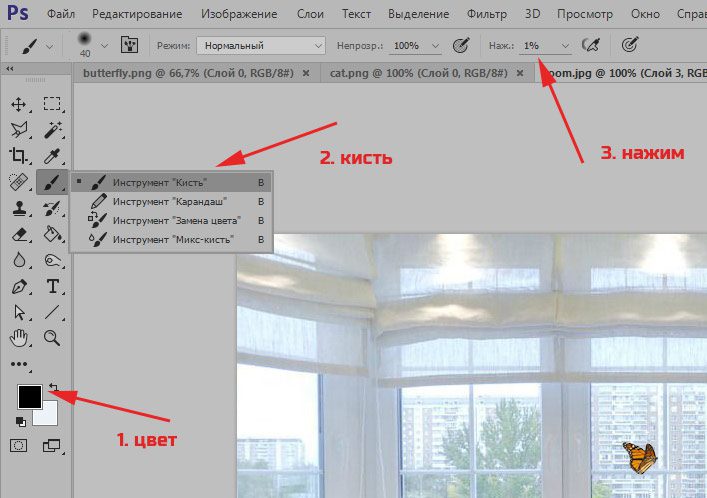Select the Magic Wand tool

click(x=52, y=130)
